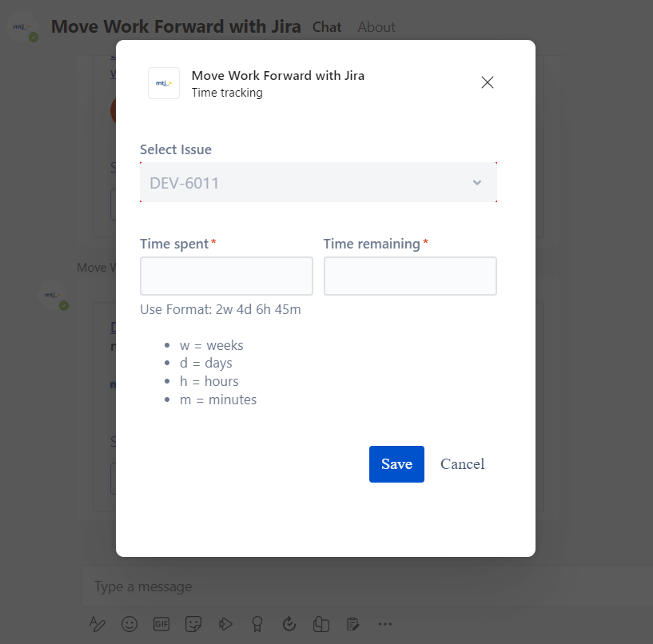The image size is (653, 644).
Task: Cancel the time tracking dialog
Action: tap(462, 463)
